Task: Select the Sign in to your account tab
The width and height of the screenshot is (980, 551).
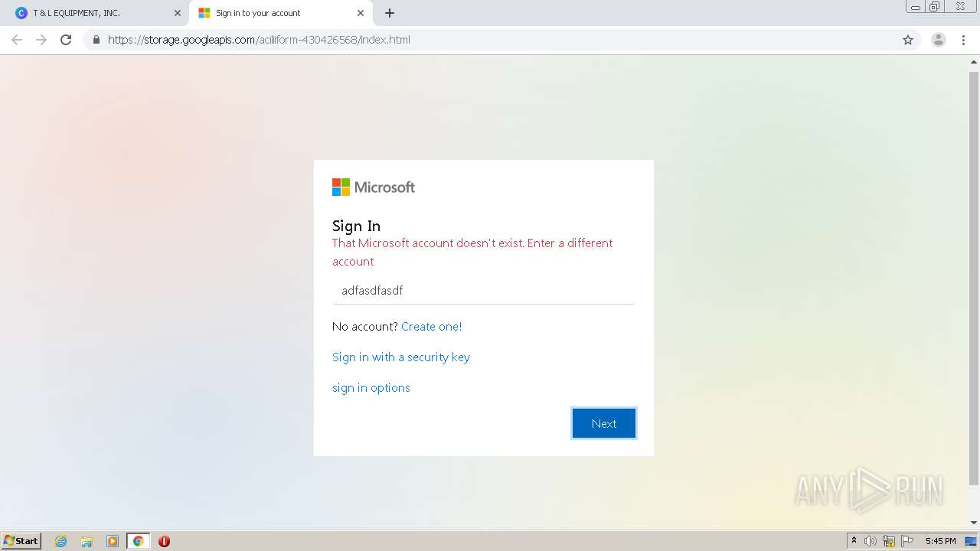Action: pos(279,13)
